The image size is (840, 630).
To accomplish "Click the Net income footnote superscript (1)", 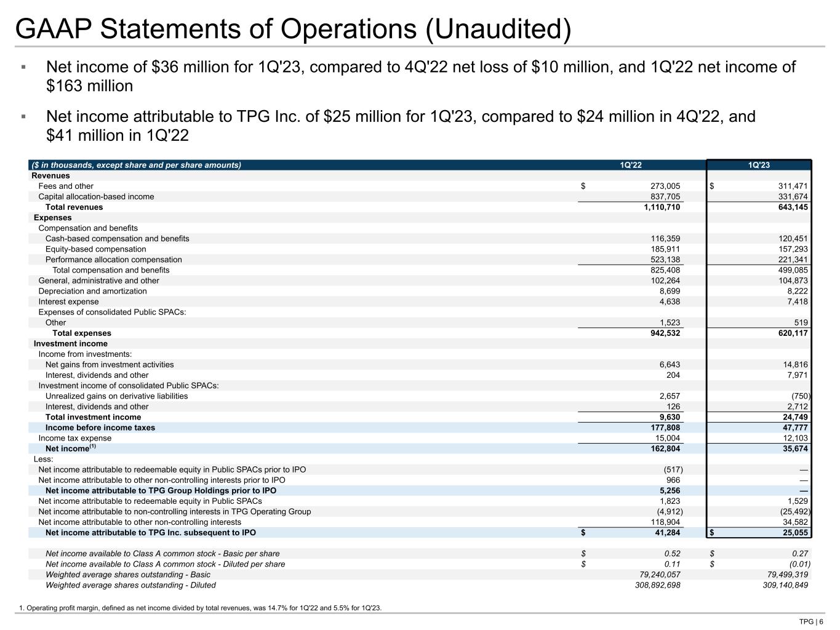I will (x=93, y=447).
